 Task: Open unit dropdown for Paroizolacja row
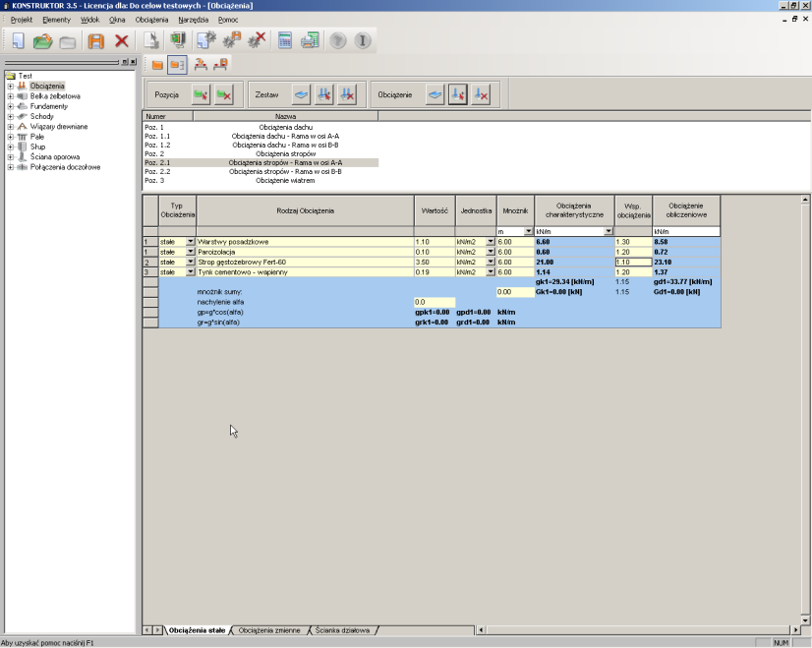[490, 252]
